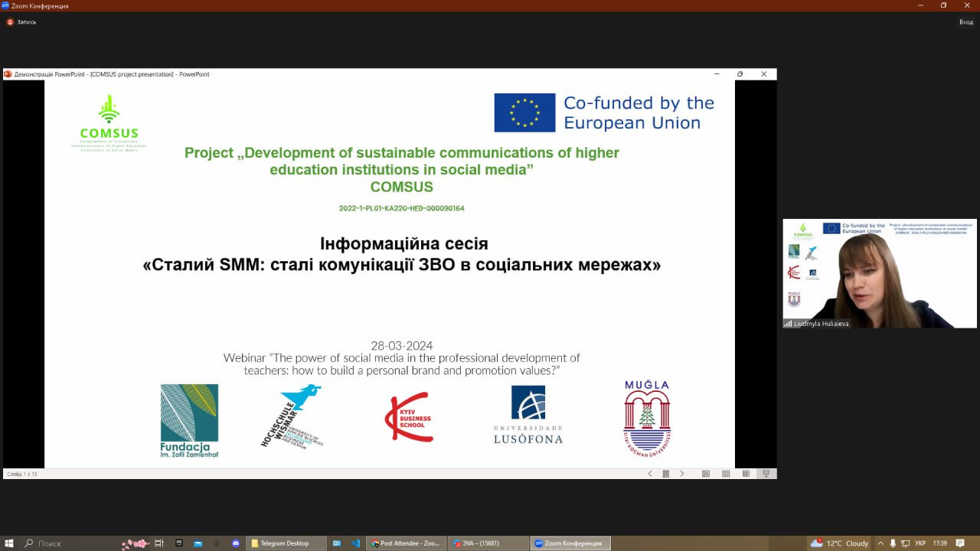This screenshot has width=980, height=551.
Task: Click the project code 2022-1-PL01-KA220-HED-000090164
Action: (402, 208)
